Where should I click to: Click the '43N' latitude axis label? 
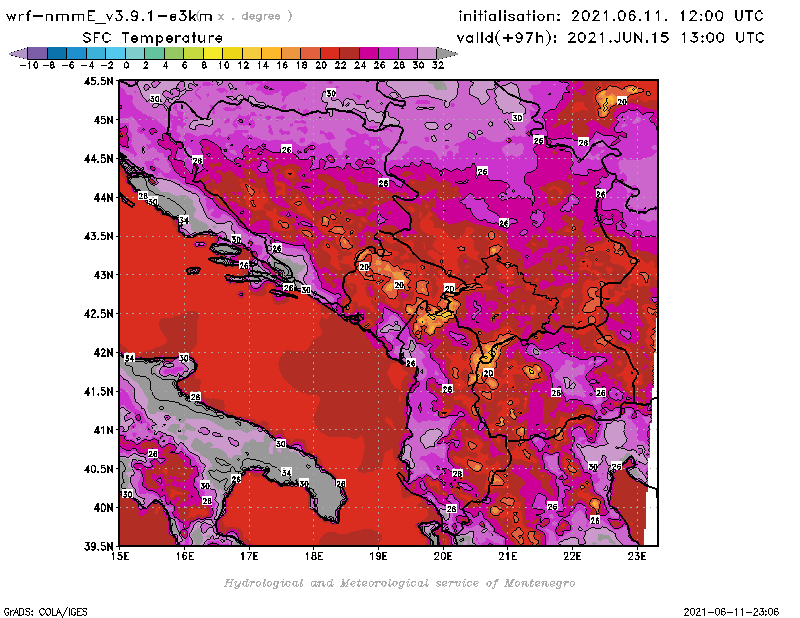point(104,275)
